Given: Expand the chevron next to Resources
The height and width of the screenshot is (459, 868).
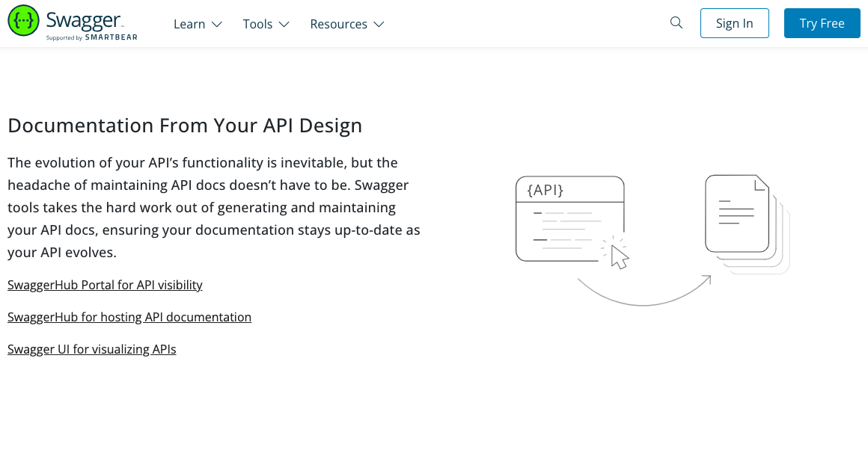Looking at the screenshot, I should tap(379, 25).
